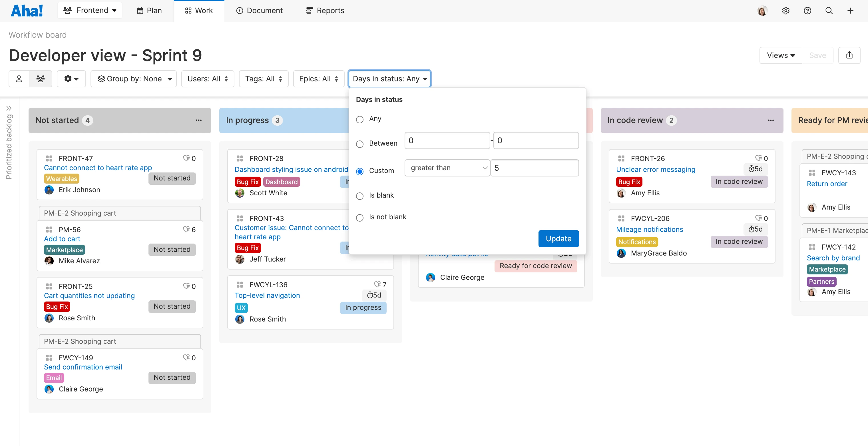Choose the Is blank radio option
The image size is (868, 446).
pos(360,196)
